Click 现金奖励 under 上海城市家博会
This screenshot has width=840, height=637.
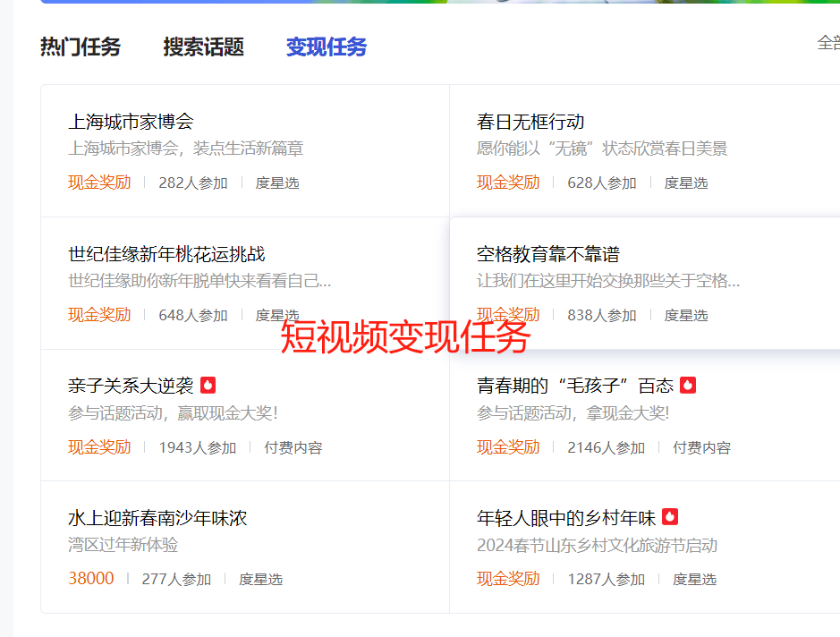tap(99, 183)
